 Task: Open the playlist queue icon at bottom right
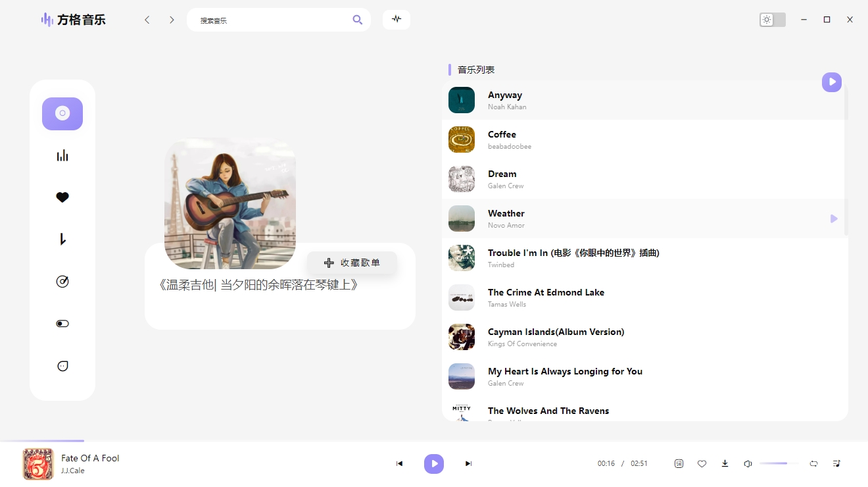click(x=836, y=463)
